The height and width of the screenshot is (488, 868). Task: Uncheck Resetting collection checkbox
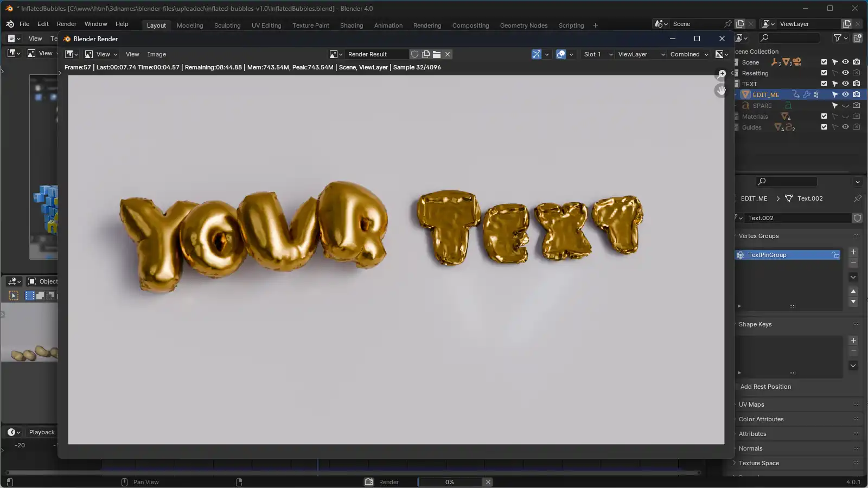point(824,73)
